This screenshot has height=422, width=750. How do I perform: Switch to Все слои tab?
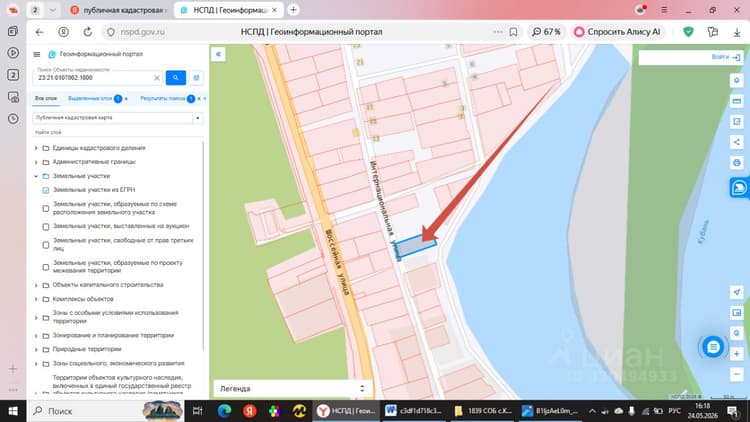[x=45, y=99]
